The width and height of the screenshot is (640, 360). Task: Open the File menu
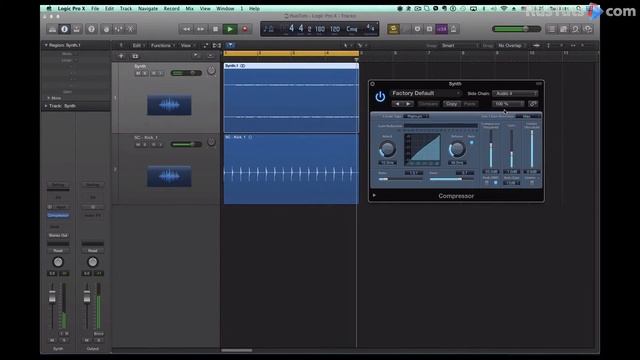tap(95, 9)
